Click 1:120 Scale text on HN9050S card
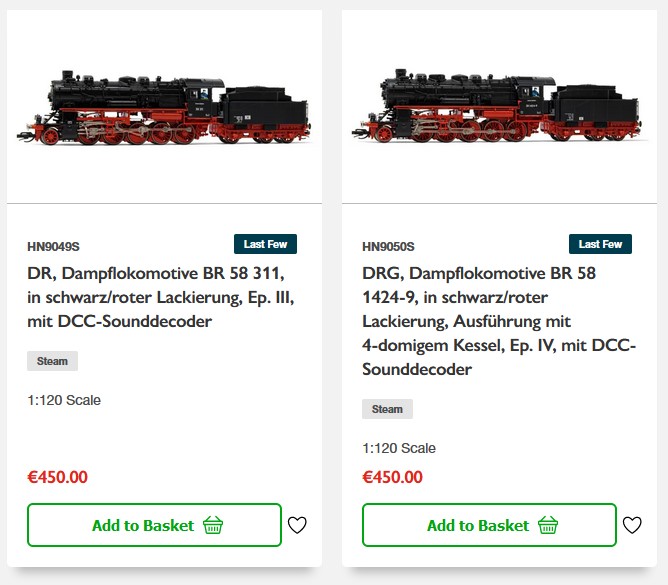 (x=399, y=448)
